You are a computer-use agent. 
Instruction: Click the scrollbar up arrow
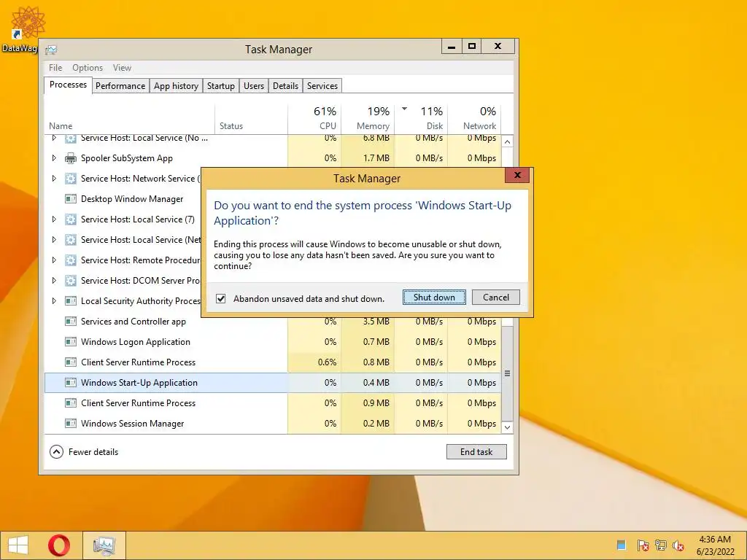click(508, 142)
